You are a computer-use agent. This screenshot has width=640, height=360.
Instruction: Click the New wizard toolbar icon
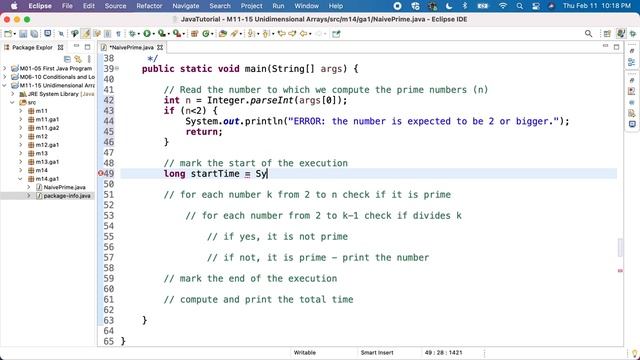tap(8, 34)
